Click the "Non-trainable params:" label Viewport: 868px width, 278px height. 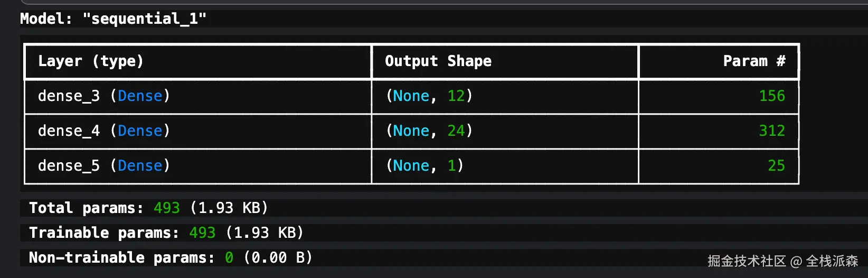(122, 258)
